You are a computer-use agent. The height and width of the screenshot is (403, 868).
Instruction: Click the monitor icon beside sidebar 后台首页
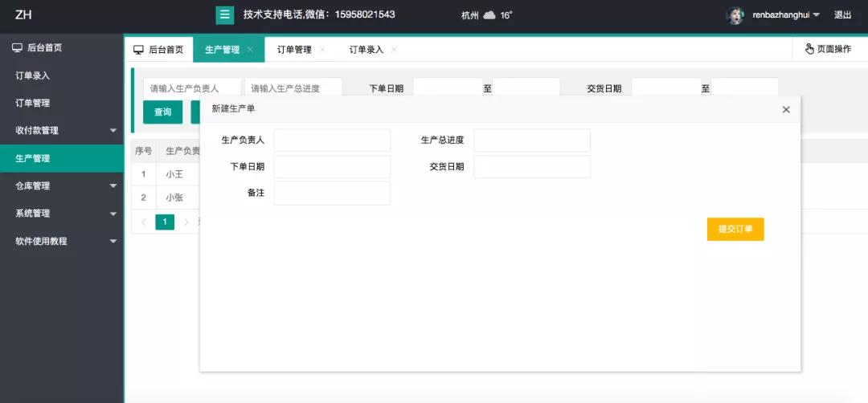18,48
